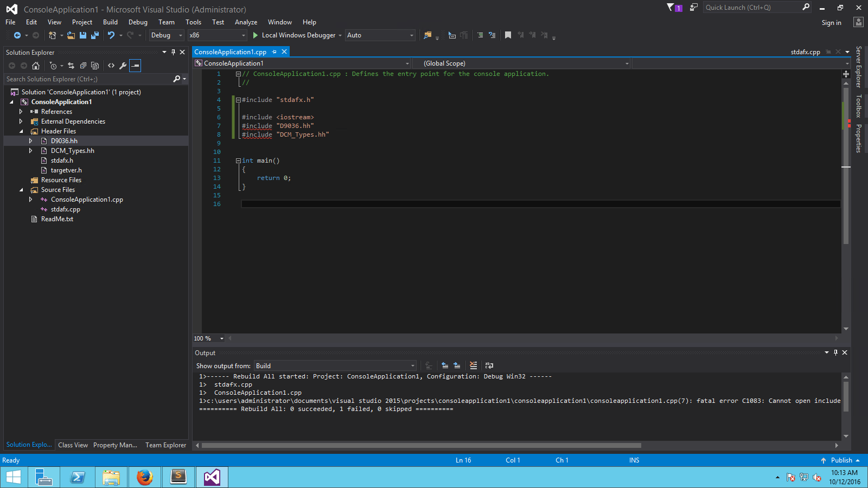Undo the last action via toolbar
The width and height of the screenshot is (868, 488).
click(x=111, y=35)
